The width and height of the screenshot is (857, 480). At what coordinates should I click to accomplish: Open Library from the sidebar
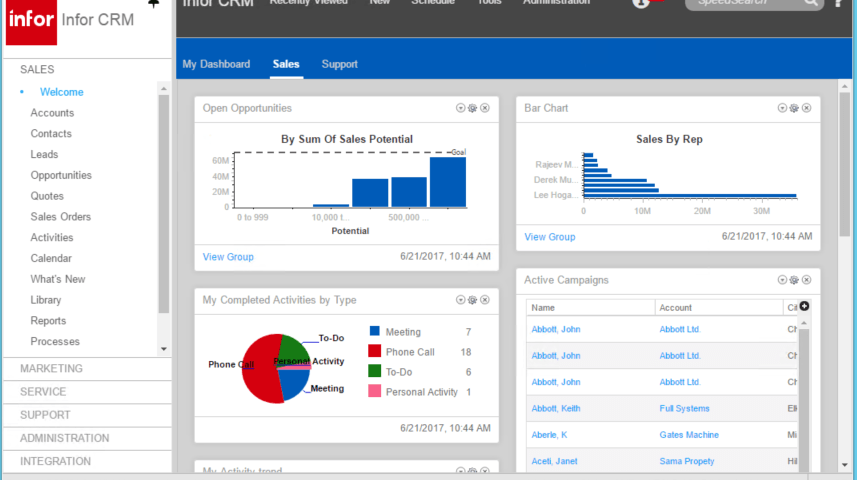(x=46, y=300)
